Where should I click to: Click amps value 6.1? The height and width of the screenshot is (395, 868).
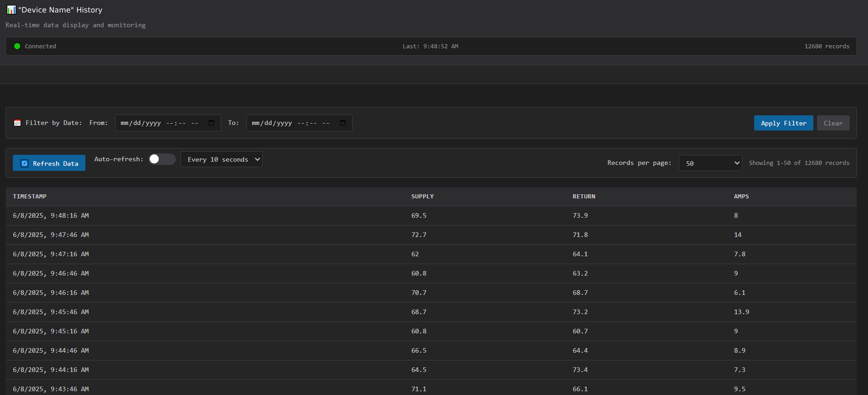(740, 292)
